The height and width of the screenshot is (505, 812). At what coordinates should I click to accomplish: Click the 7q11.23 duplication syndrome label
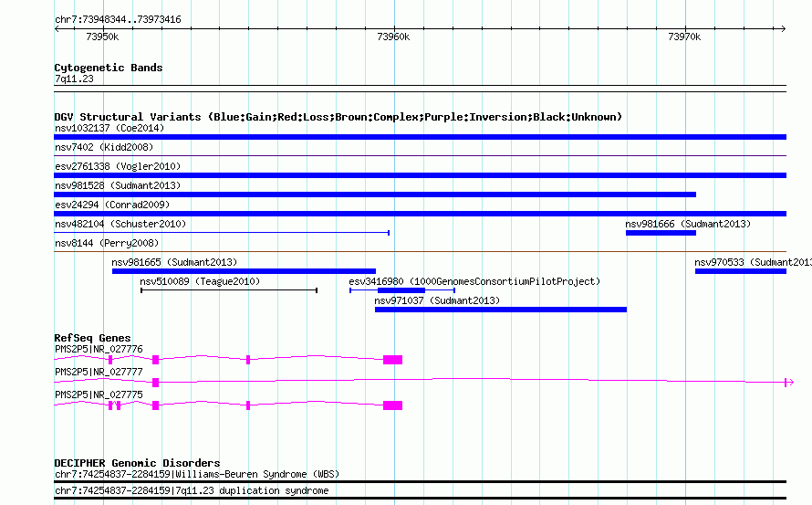192,490
